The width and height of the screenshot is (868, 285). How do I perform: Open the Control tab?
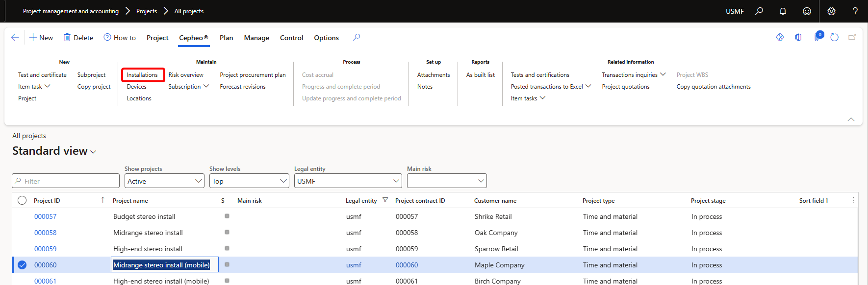tap(291, 38)
